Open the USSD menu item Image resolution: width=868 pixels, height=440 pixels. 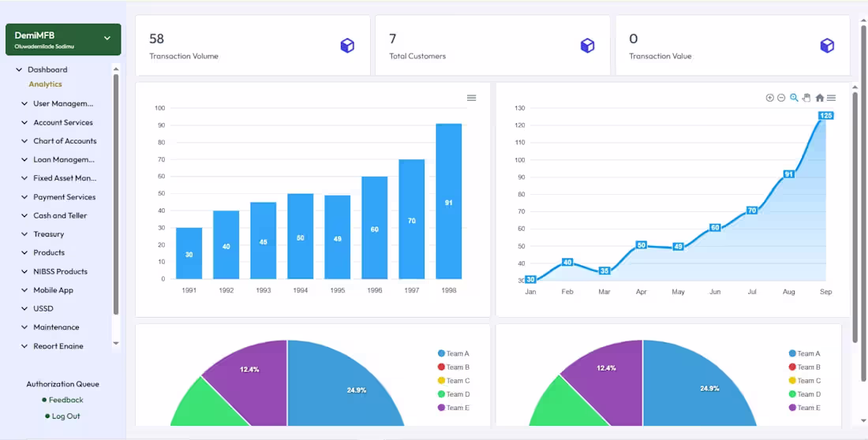click(x=38, y=308)
